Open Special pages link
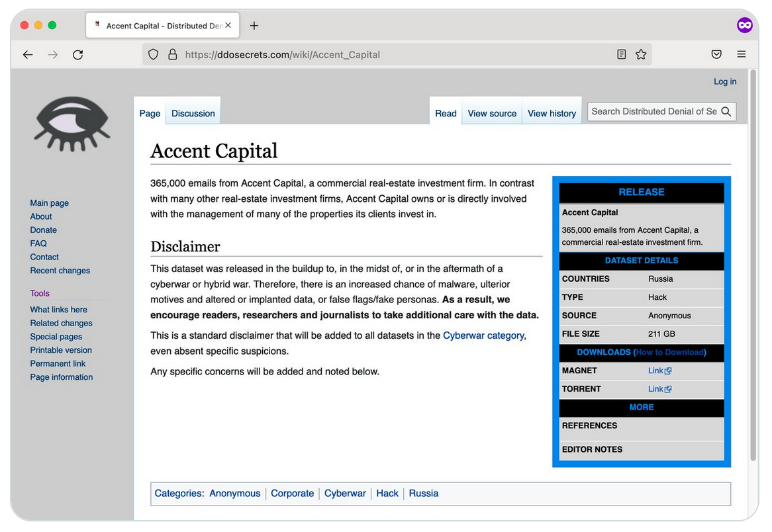 tap(56, 337)
